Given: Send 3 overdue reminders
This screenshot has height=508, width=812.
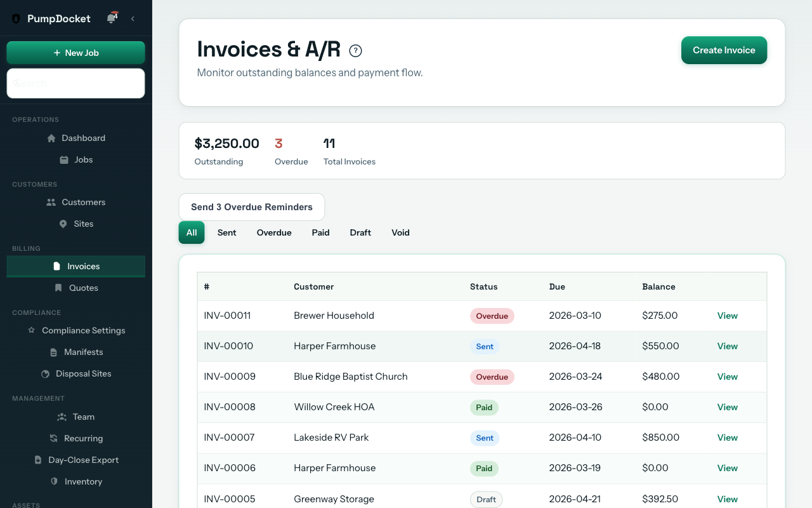Looking at the screenshot, I should click(251, 207).
